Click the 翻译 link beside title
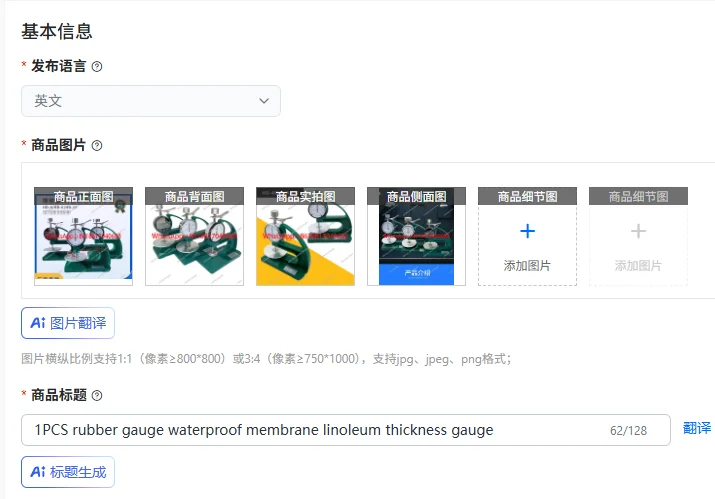 (697, 428)
